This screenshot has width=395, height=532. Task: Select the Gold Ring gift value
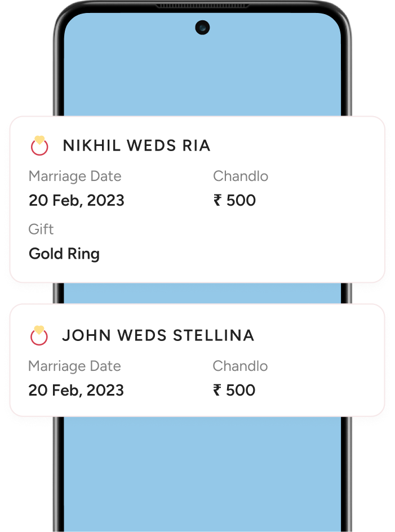64,254
